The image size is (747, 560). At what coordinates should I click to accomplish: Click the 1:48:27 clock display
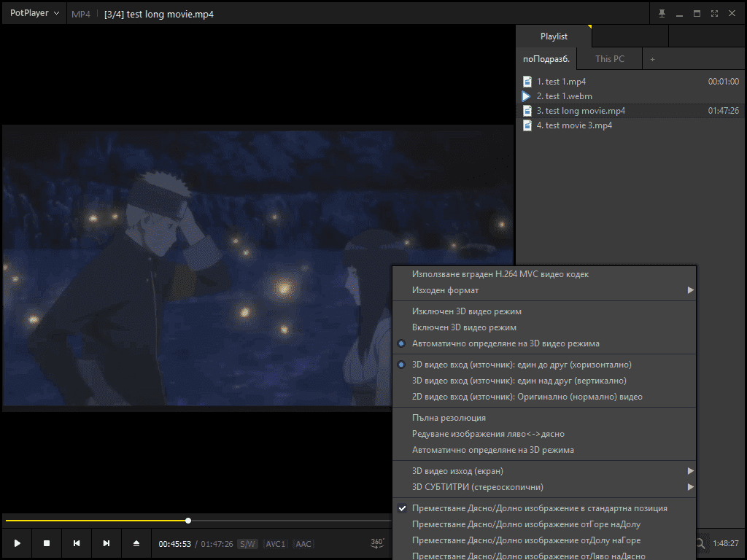(x=726, y=543)
